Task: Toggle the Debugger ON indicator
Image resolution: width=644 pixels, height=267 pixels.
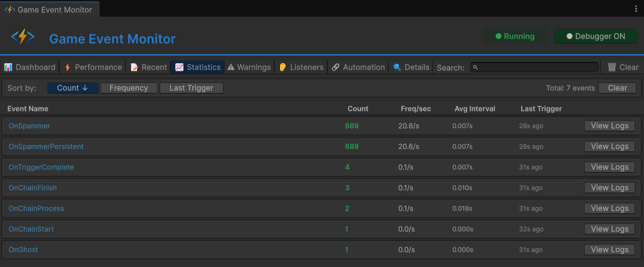Action: click(595, 36)
